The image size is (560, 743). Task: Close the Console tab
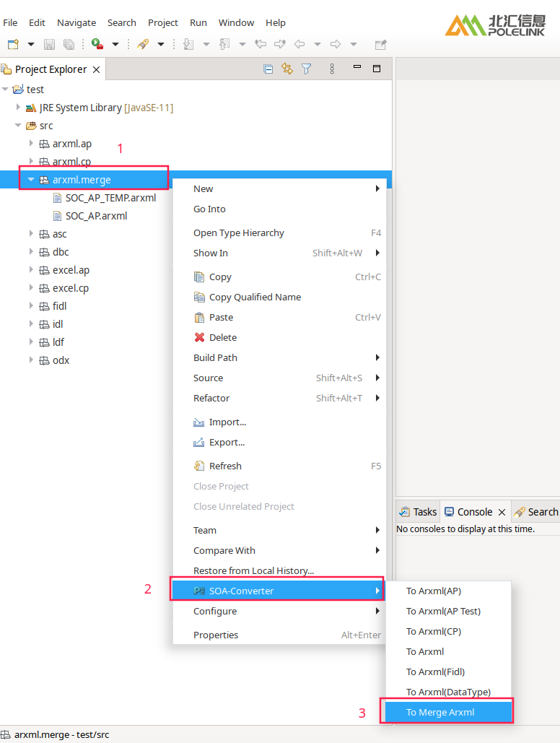(502, 512)
